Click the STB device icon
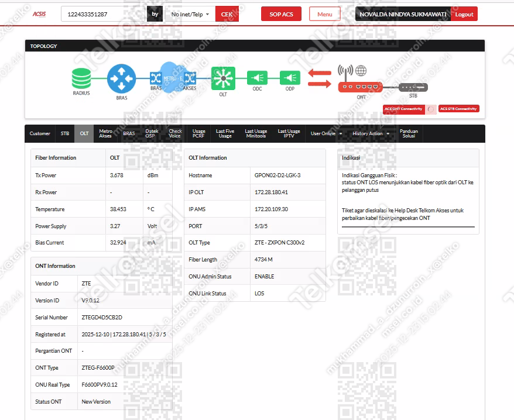This screenshot has width=514, height=420. click(x=413, y=88)
